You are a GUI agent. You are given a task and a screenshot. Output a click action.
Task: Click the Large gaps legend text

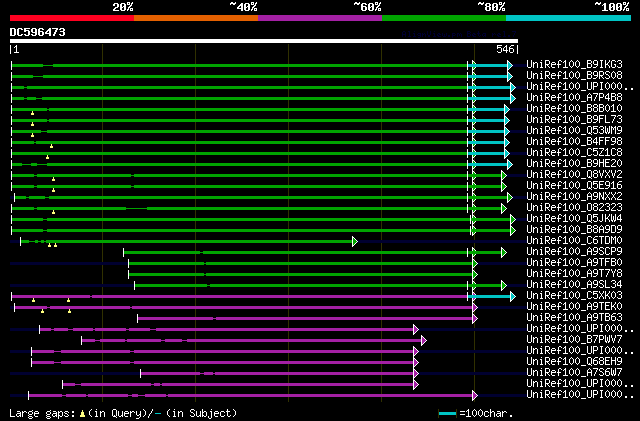tap(43, 413)
